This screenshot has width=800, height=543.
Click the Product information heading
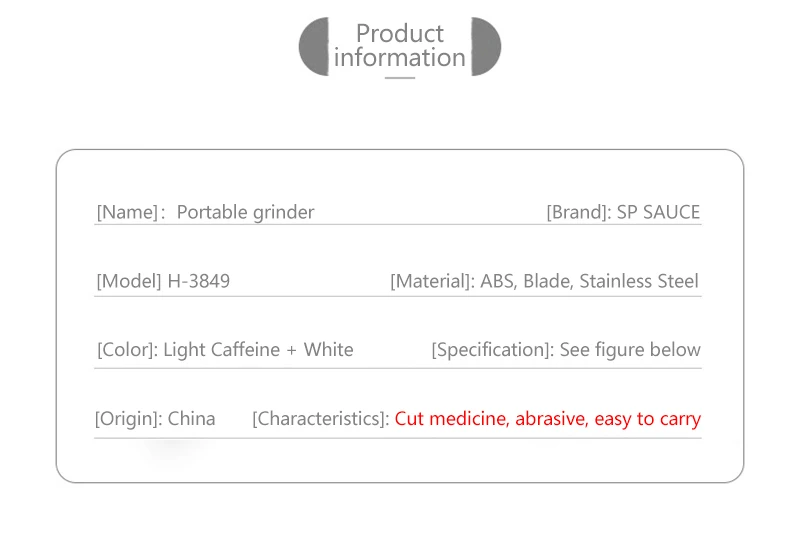(x=399, y=45)
